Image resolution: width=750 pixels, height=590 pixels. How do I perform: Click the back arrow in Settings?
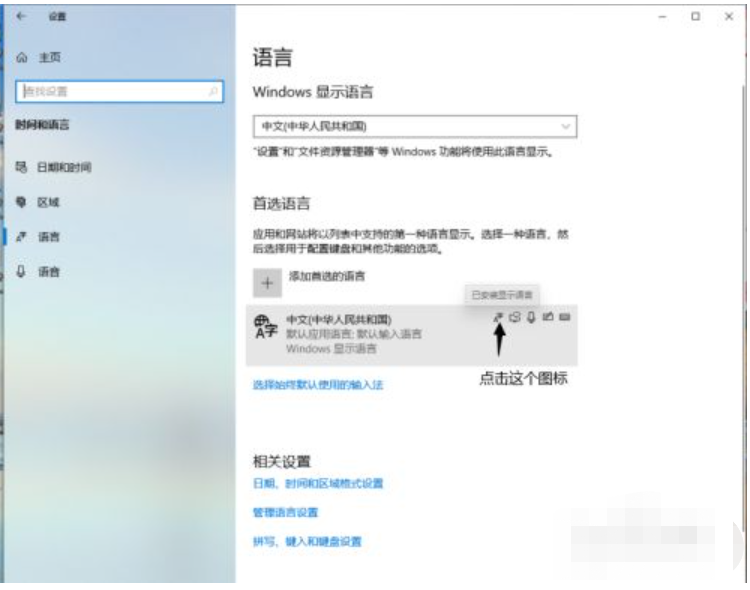click(21, 16)
